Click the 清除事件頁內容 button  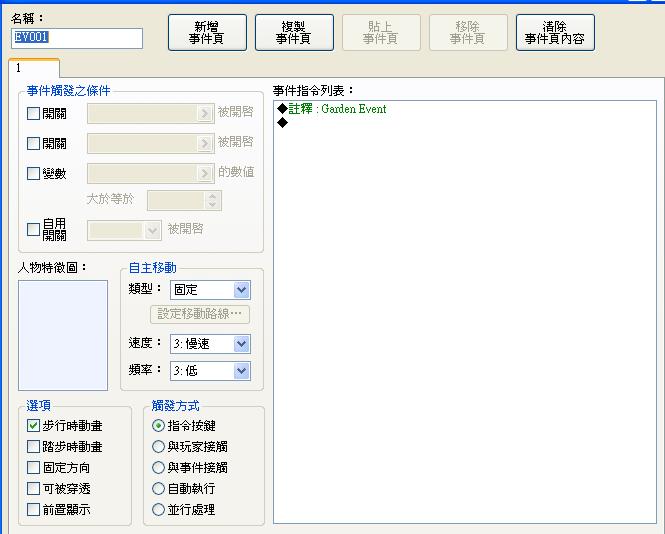click(555, 33)
